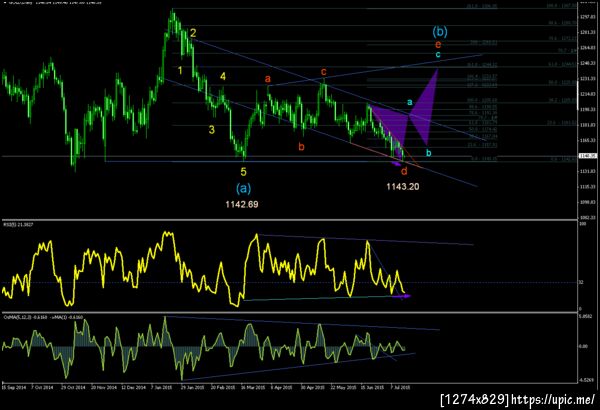Click the "7 Oct 2014" date label

pyautogui.click(x=42, y=387)
